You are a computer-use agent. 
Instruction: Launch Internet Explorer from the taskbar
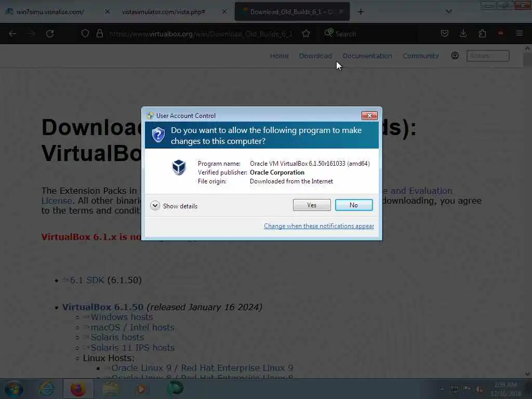pos(46,389)
